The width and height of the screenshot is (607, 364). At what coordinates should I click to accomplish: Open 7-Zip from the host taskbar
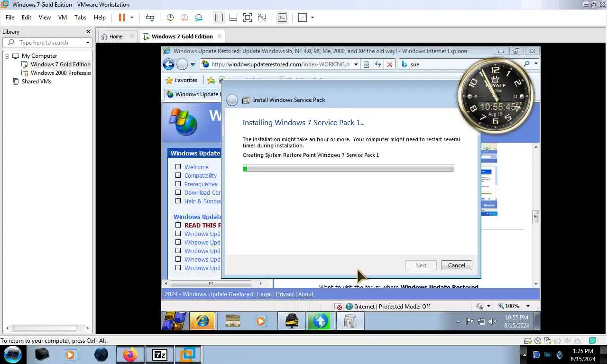click(x=159, y=354)
